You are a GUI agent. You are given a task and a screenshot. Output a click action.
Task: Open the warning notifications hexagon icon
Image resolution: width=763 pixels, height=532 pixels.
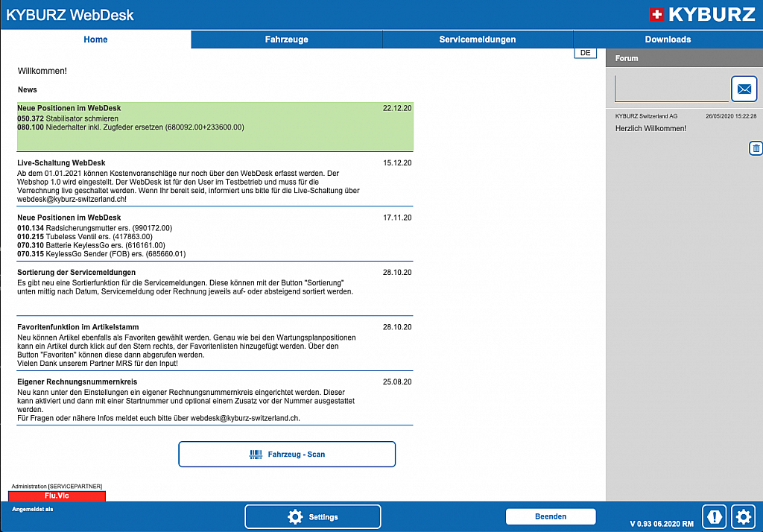[714, 516]
